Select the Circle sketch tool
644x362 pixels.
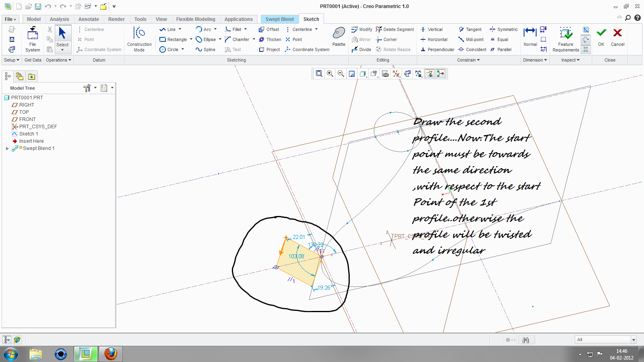pyautogui.click(x=169, y=49)
